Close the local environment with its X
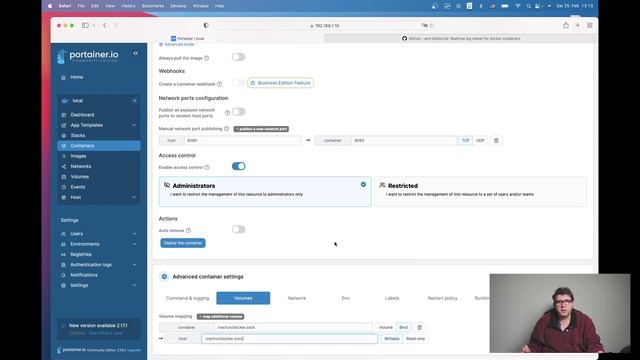 pos(134,100)
